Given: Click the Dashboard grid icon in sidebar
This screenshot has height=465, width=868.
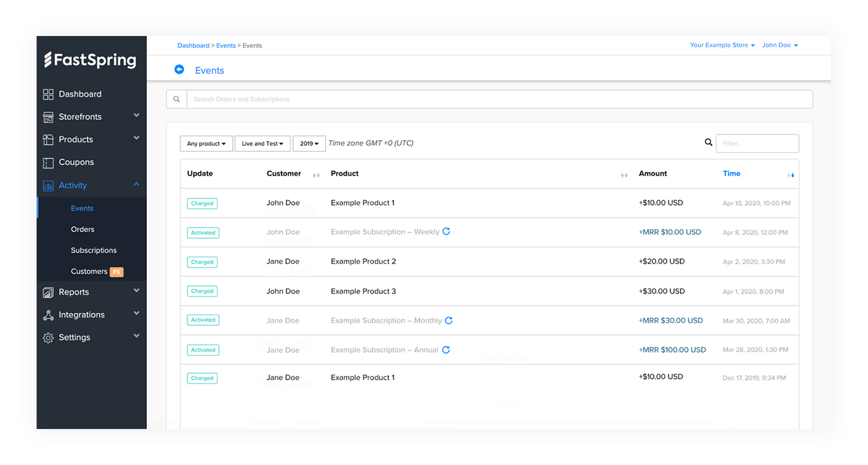Looking at the screenshot, I should [48, 94].
